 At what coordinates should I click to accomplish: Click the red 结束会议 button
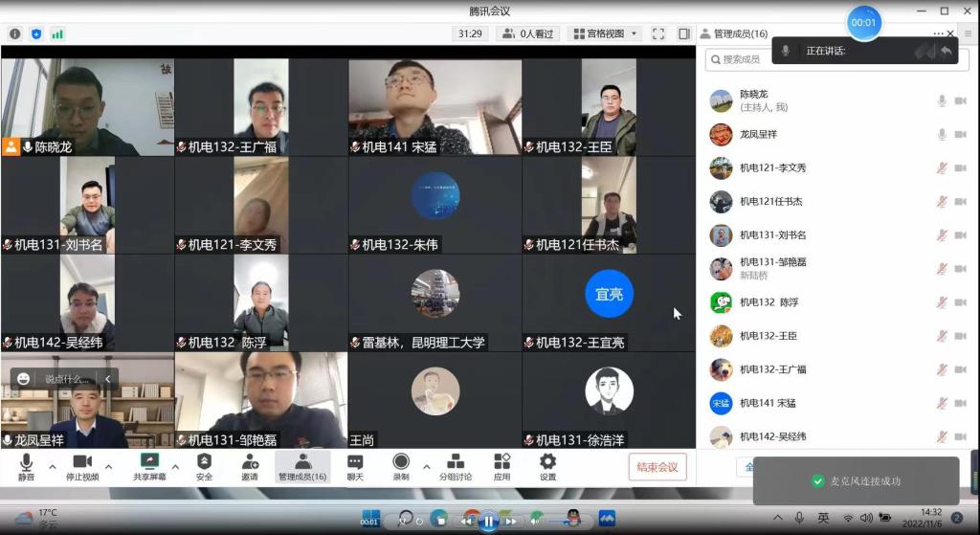pyautogui.click(x=657, y=467)
